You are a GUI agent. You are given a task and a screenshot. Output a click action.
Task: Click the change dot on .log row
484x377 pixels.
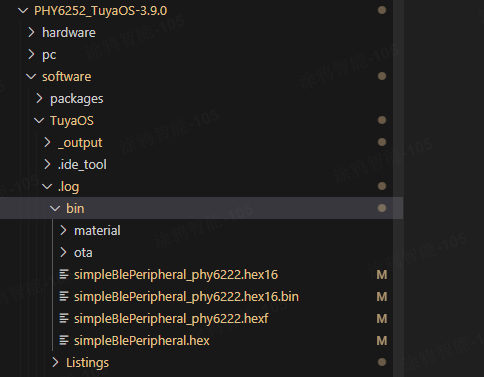tap(382, 186)
